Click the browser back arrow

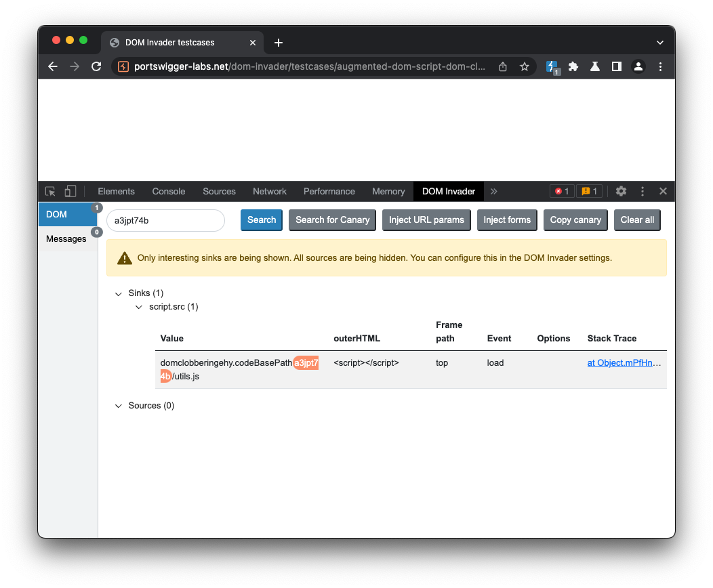click(53, 66)
